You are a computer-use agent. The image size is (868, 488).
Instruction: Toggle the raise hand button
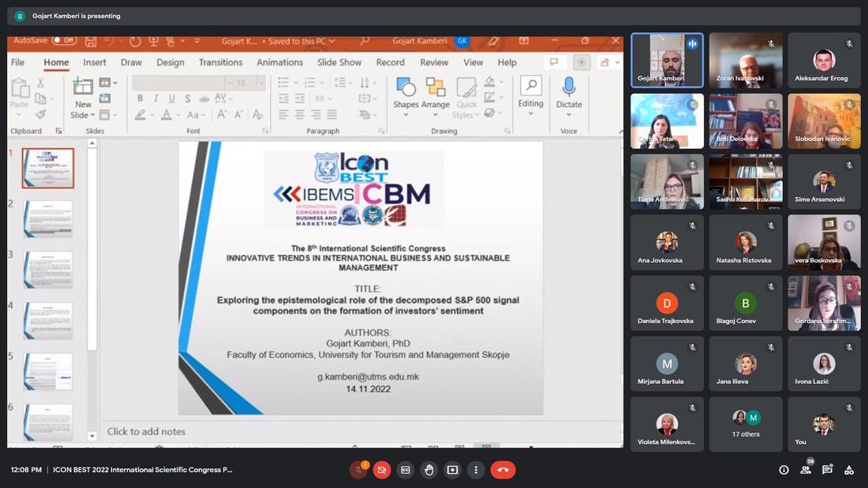click(429, 470)
